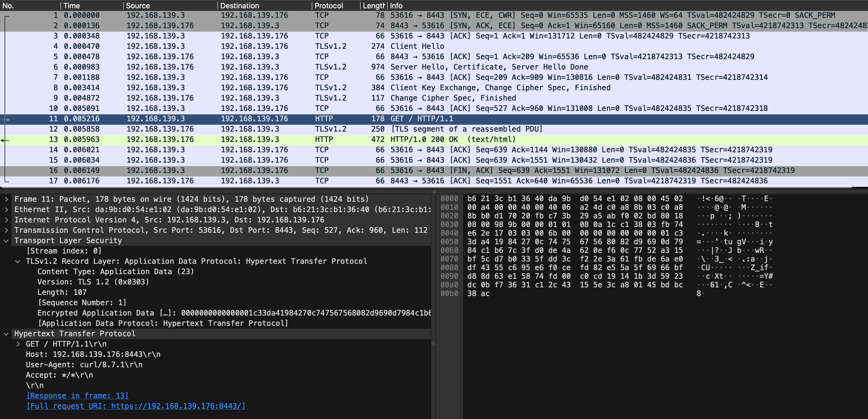Collapse the TLSv1.2 Record Layer node
Image resolution: width=868 pixels, height=419 pixels.
18,261
